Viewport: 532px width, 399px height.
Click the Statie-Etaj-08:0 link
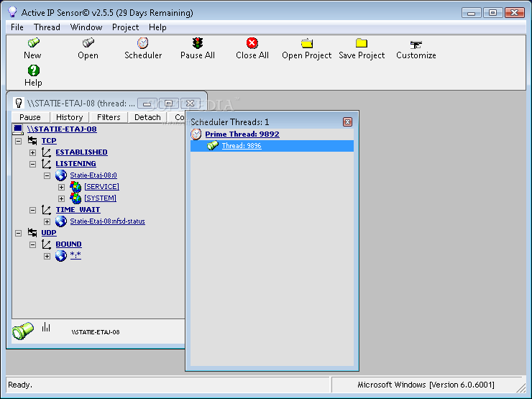pos(93,175)
